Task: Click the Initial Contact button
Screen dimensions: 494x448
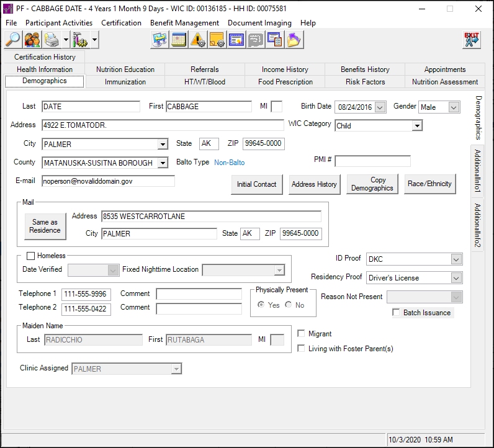Action: point(257,184)
